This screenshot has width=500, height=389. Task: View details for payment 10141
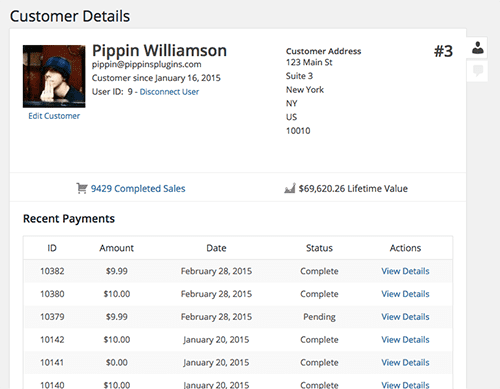coord(405,362)
